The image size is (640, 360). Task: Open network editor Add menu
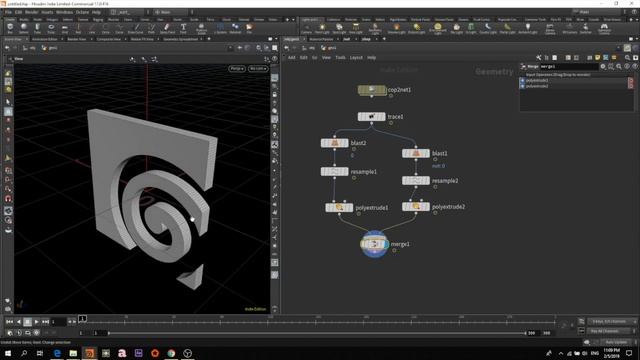click(291, 58)
